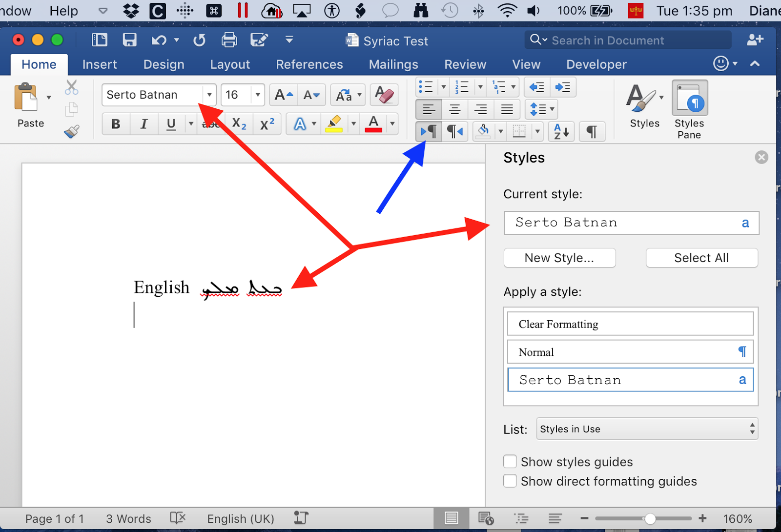Open the font size dropdown arrow
781x532 pixels.
click(x=258, y=95)
